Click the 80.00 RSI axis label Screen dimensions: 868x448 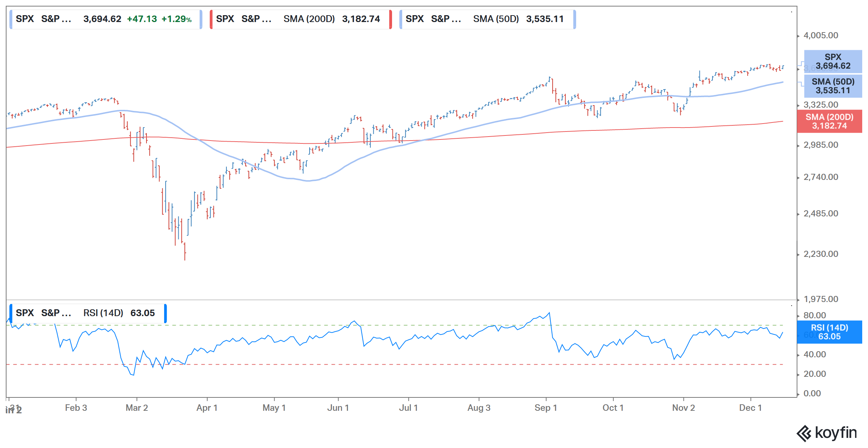click(814, 315)
